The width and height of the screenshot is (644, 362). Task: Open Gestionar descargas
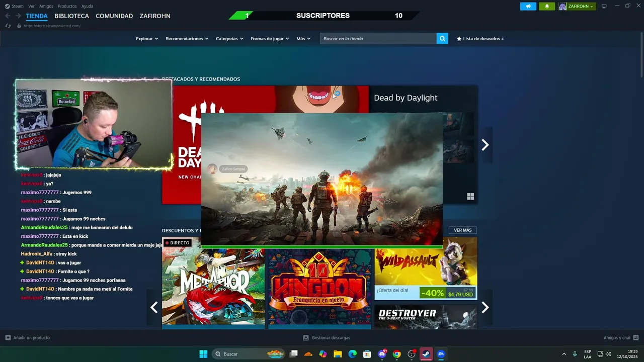pyautogui.click(x=327, y=338)
